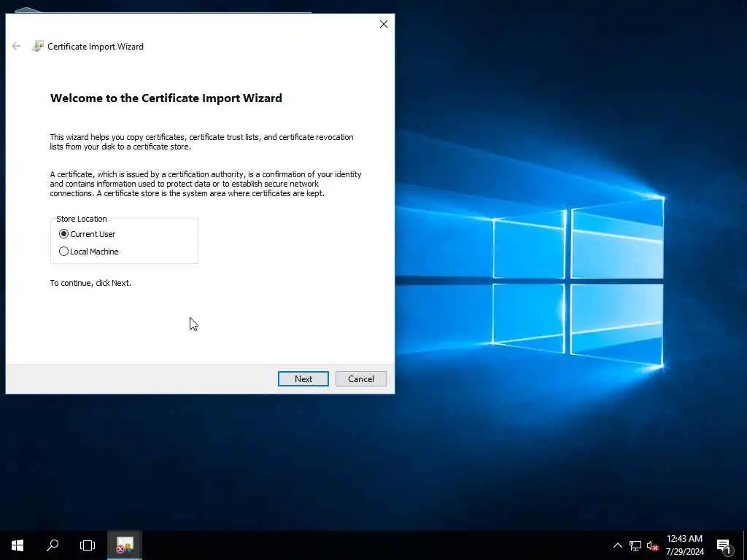
Task: Open Task View on the taskbar
Action: click(88, 545)
